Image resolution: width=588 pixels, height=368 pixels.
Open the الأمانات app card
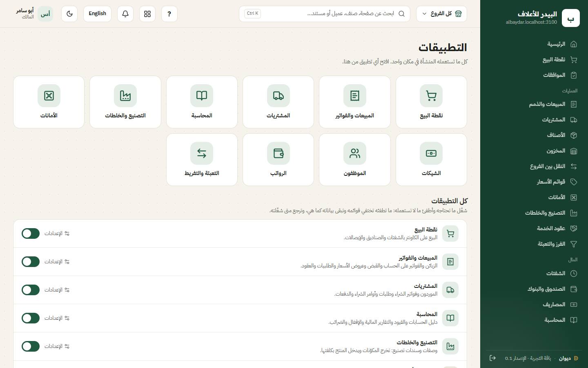pos(49,102)
